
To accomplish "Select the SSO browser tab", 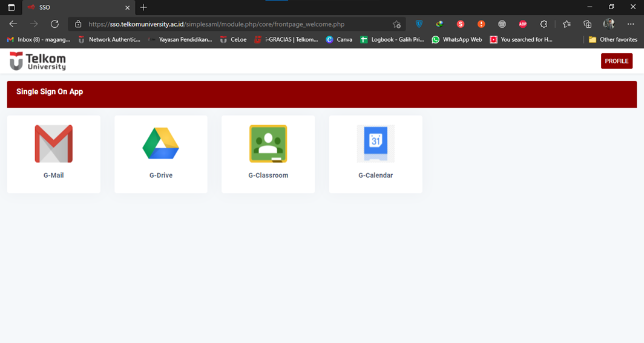I will coord(79,7).
